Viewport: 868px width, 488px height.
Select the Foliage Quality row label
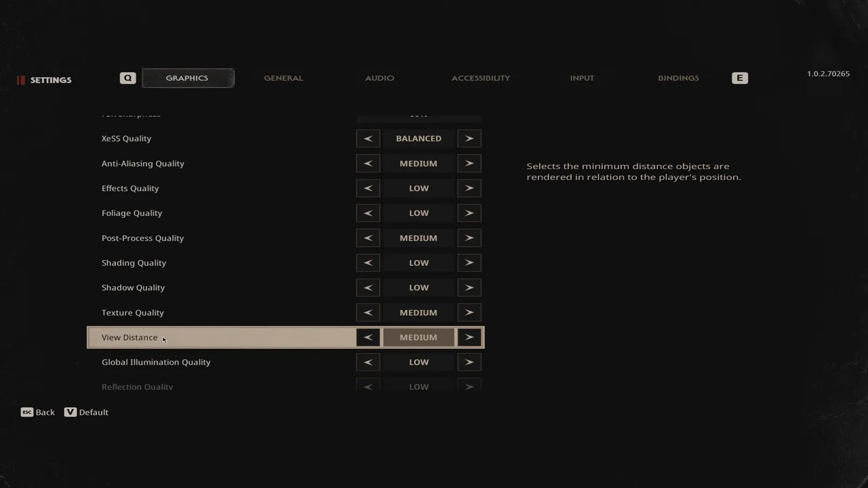coord(132,214)
